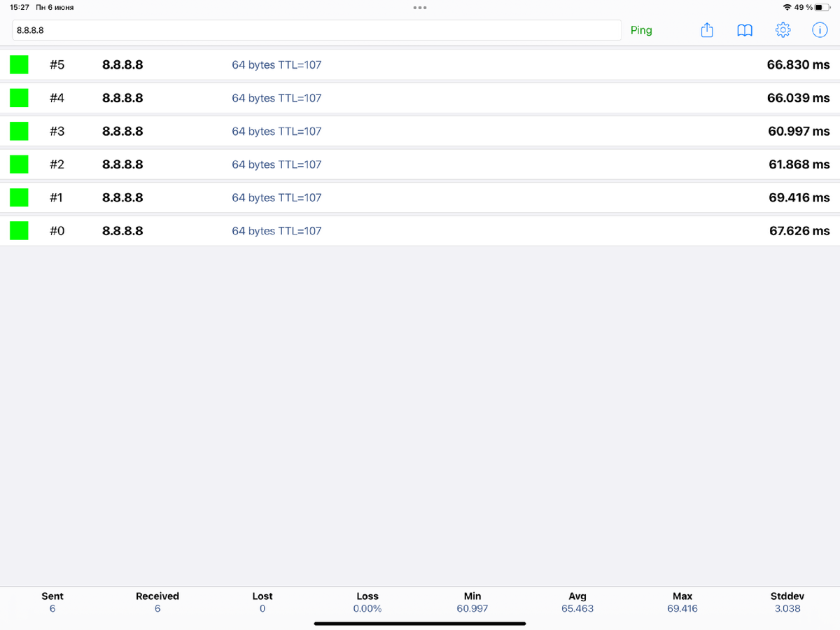This screenshot has height=630, width=840.
Task: Click the Max 69.416 statistic
Action: pos(682,602)
